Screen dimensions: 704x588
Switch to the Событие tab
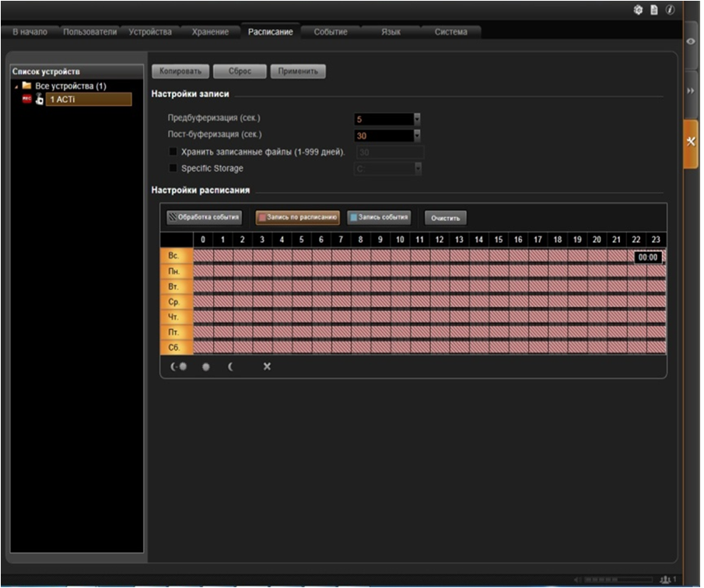[x=331, y=32]
